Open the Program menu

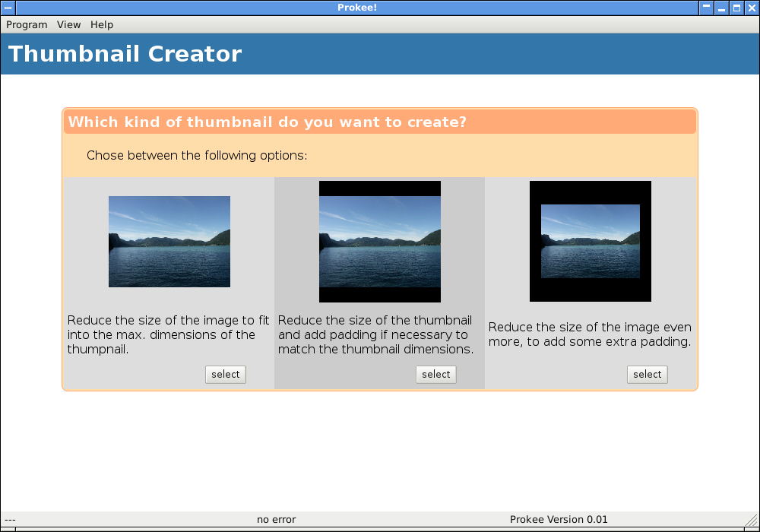[x=27, y=24]
